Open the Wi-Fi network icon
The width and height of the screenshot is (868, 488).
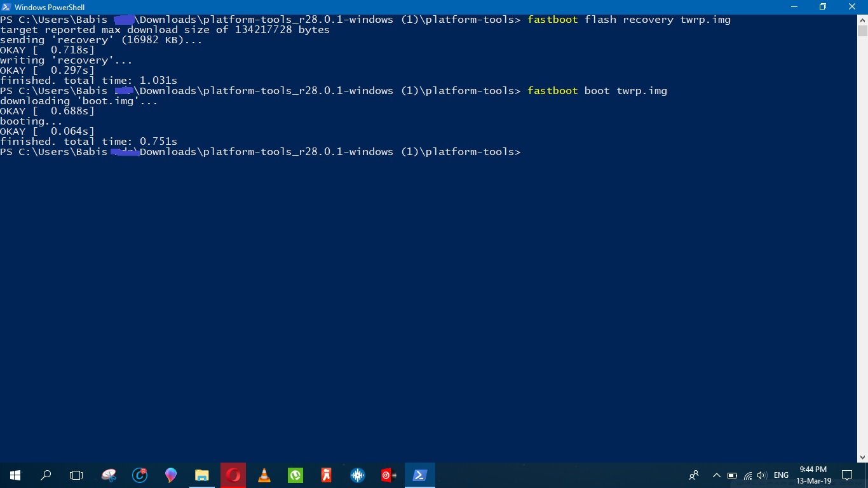click(748, 475)
